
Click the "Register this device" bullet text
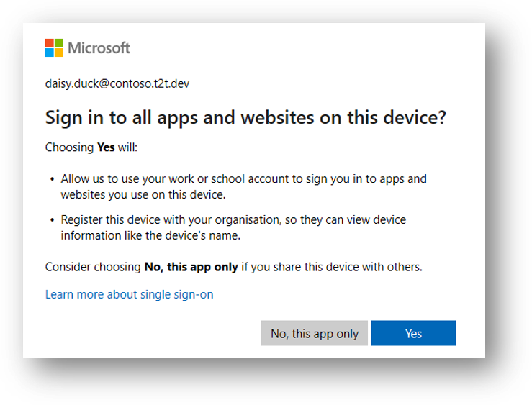click(233, 227)
